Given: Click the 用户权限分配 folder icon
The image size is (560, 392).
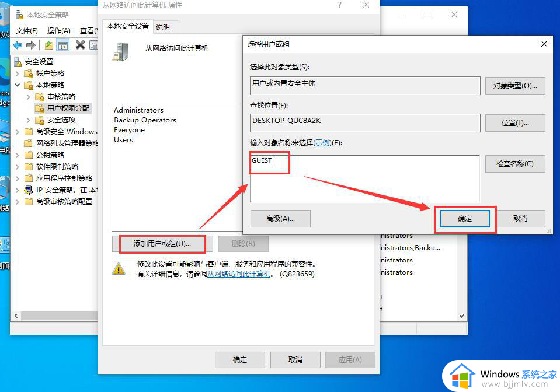Looking at the screenshot, I should (40, 108).
